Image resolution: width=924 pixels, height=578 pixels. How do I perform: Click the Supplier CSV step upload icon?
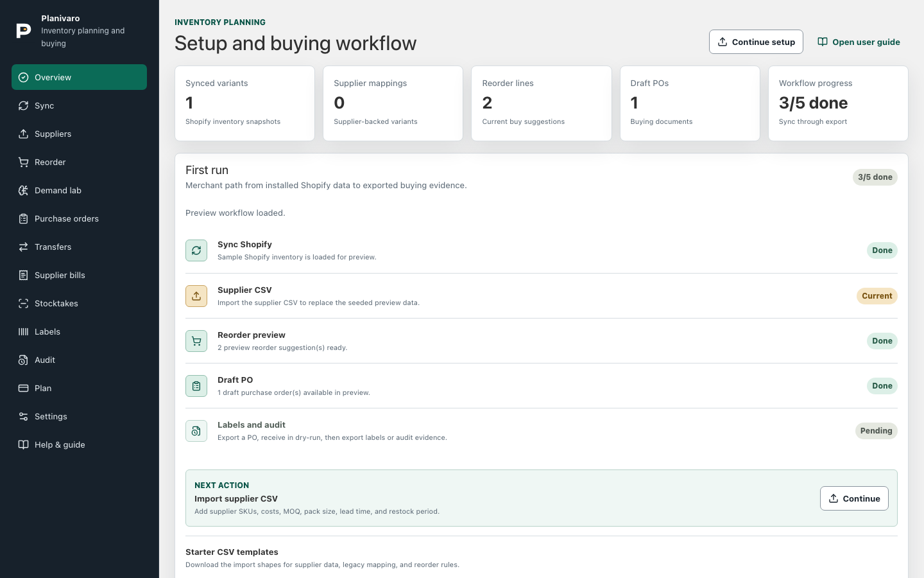click(x=196, y=296)
